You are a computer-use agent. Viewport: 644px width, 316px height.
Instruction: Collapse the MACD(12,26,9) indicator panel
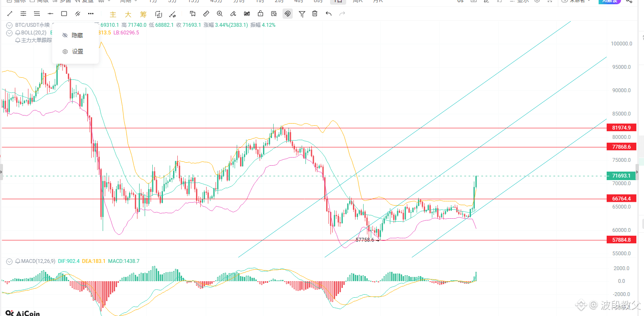[x=9, y=261]
